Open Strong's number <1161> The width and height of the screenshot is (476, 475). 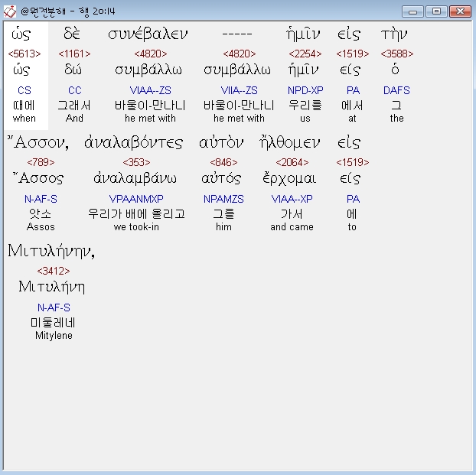click(x=74, y=54)
